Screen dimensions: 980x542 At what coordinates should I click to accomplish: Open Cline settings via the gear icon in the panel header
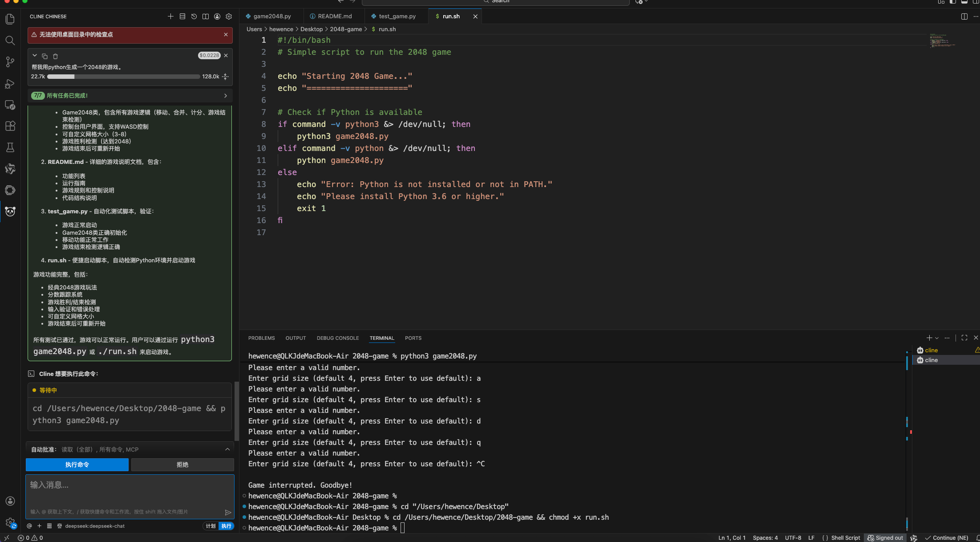pyautogui.click(x=229, y=16)
